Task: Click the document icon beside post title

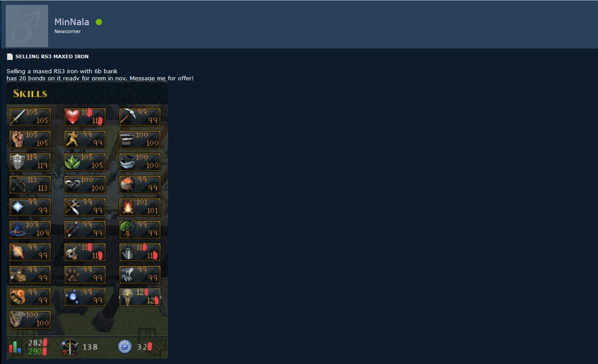Action: (10, 56)
